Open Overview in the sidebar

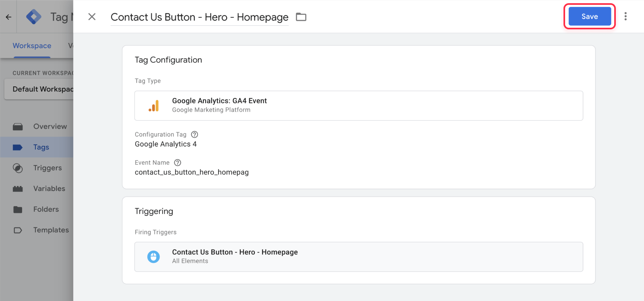coord(50,127)
